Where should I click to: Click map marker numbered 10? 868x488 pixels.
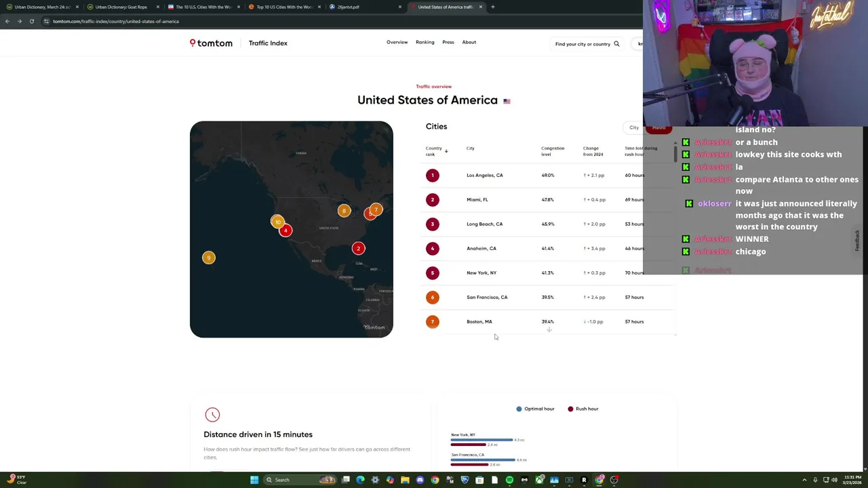(x=277, y=222)
